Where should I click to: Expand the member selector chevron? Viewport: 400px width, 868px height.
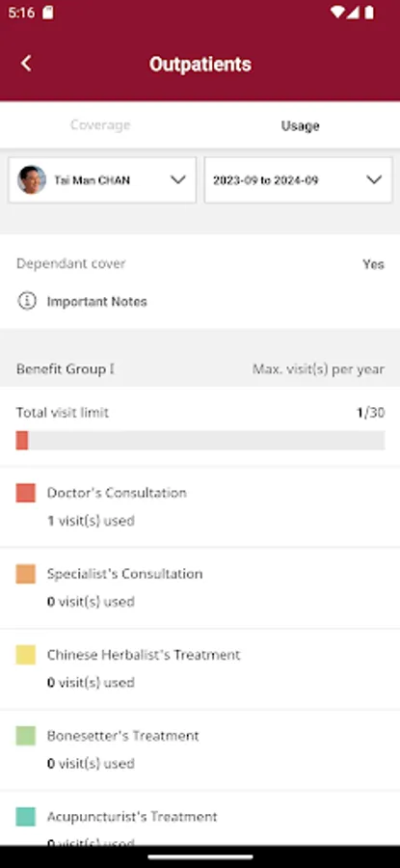(x=177, y=180)
